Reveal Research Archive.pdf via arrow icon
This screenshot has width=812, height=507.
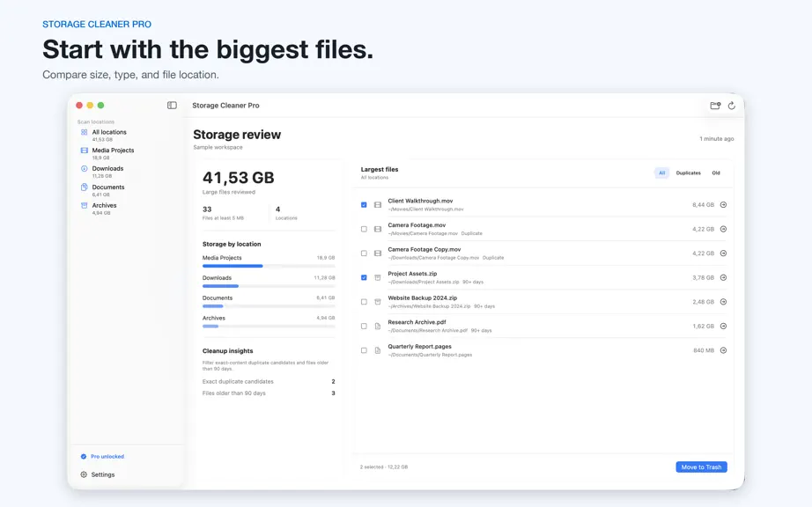tap(723, 326)
